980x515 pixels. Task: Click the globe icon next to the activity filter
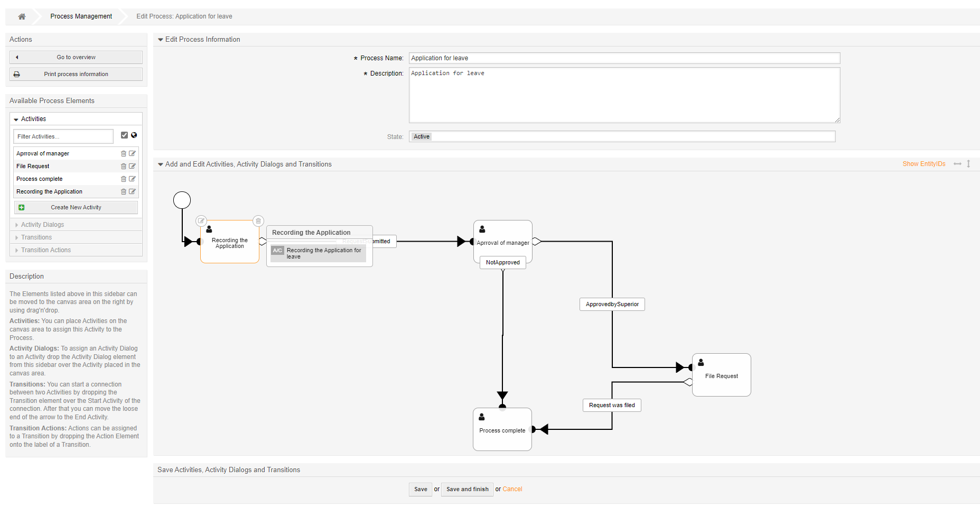[x=134, y=135]
